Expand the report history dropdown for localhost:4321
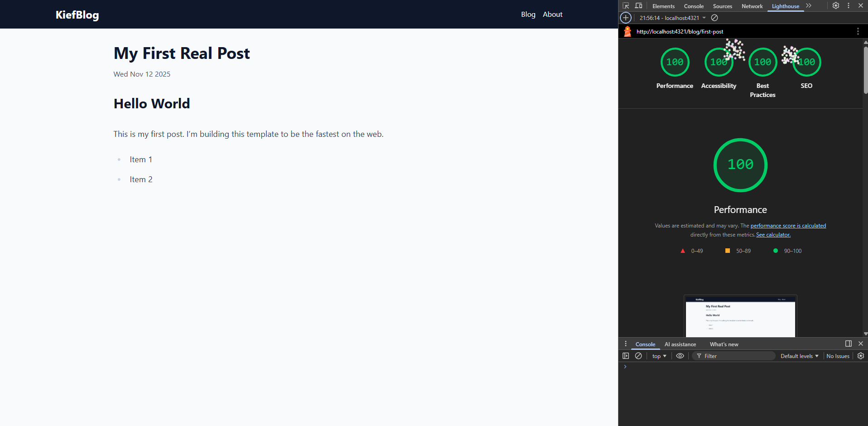The width and height of the screenshot is (868, 426). (705, 18)
